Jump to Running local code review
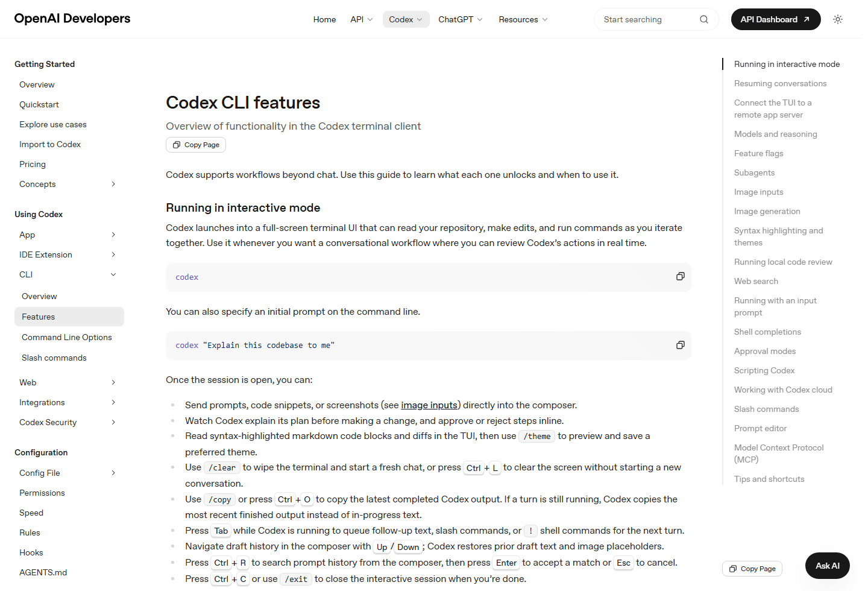The image size is (868, 591). click(x=783, y=262)
